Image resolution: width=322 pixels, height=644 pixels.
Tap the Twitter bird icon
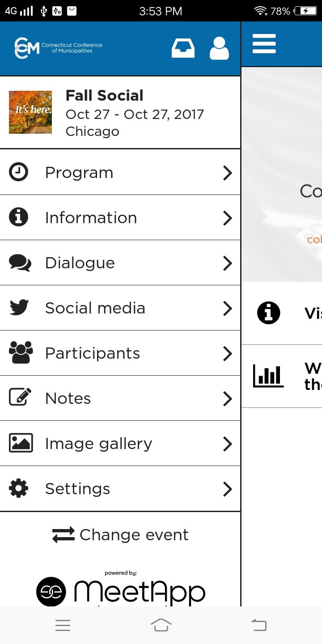point(19,308)
